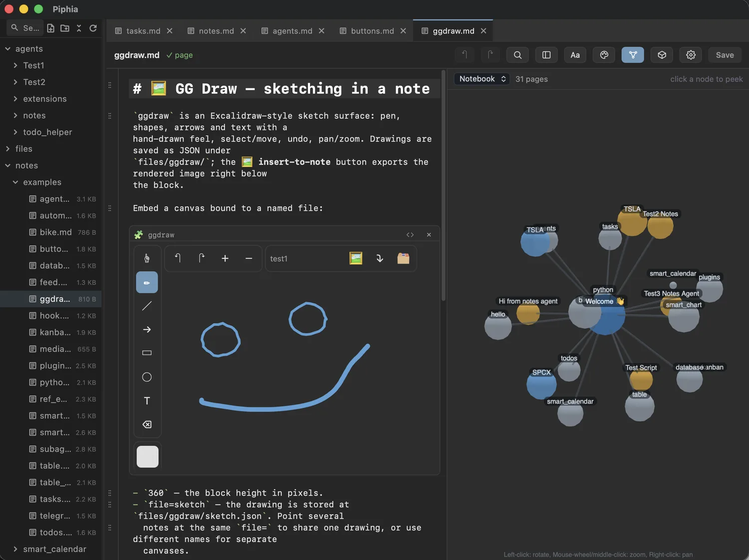Click the insert-to-note picture icon
The image size is (749, 560).
[356, 258]
